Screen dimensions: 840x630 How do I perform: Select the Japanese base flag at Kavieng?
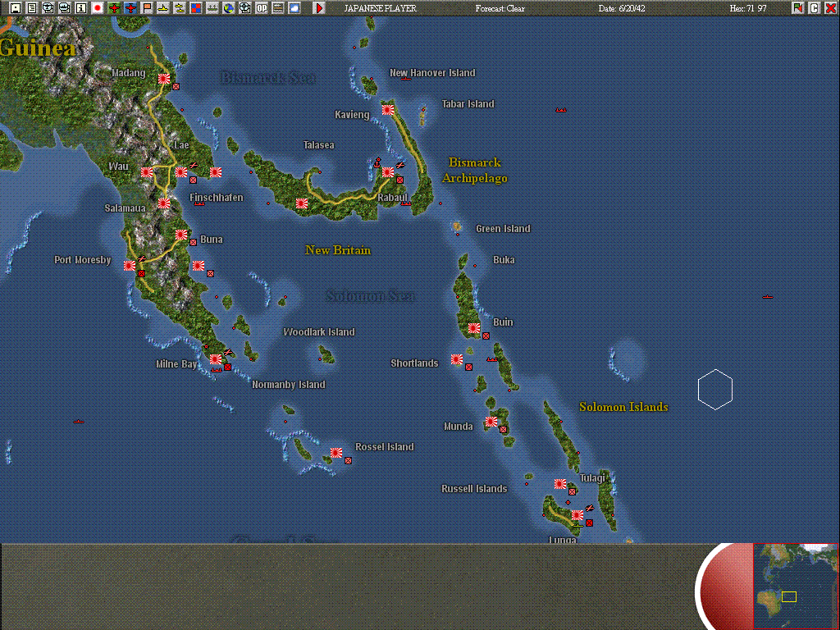tap(388, 109)
